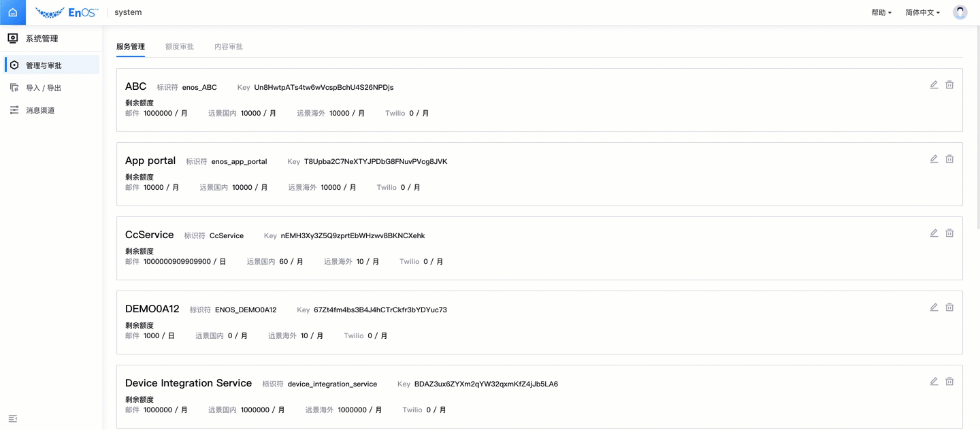Open 消息渠道 in the sidebar

(x=40, y=110)
